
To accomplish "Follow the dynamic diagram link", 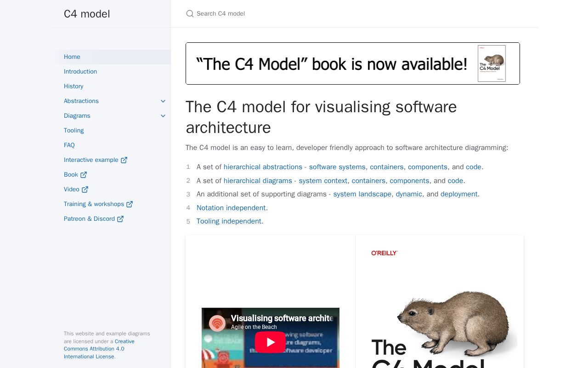I will [x=409, y=194].
